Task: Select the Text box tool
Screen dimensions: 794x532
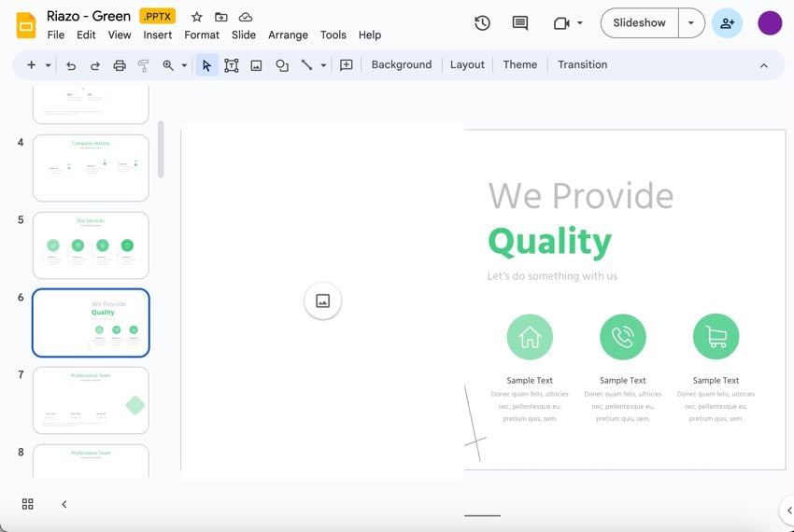Action: (231, 65)
